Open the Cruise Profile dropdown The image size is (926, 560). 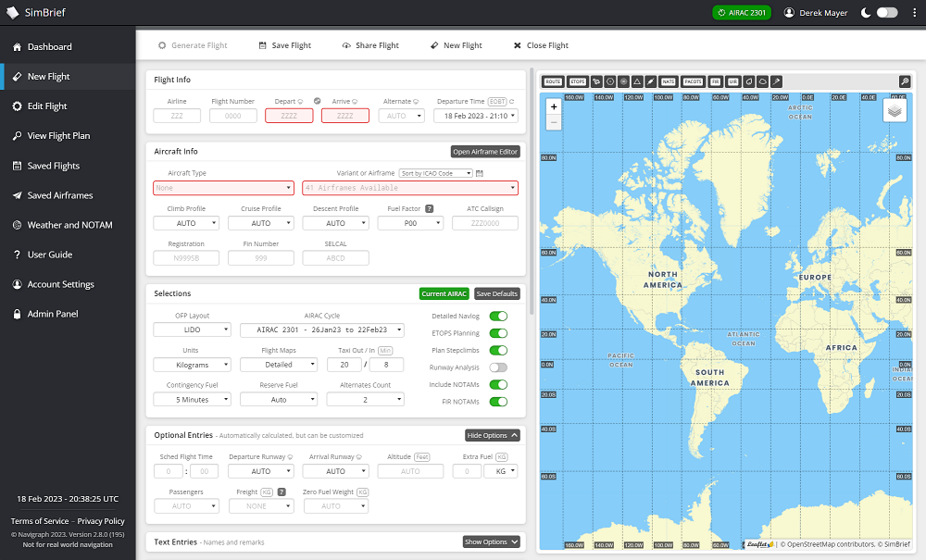tap(261, 223)
